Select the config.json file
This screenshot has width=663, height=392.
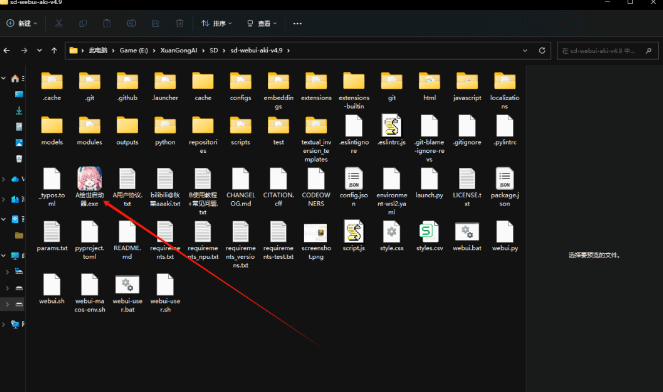(354, 178)
